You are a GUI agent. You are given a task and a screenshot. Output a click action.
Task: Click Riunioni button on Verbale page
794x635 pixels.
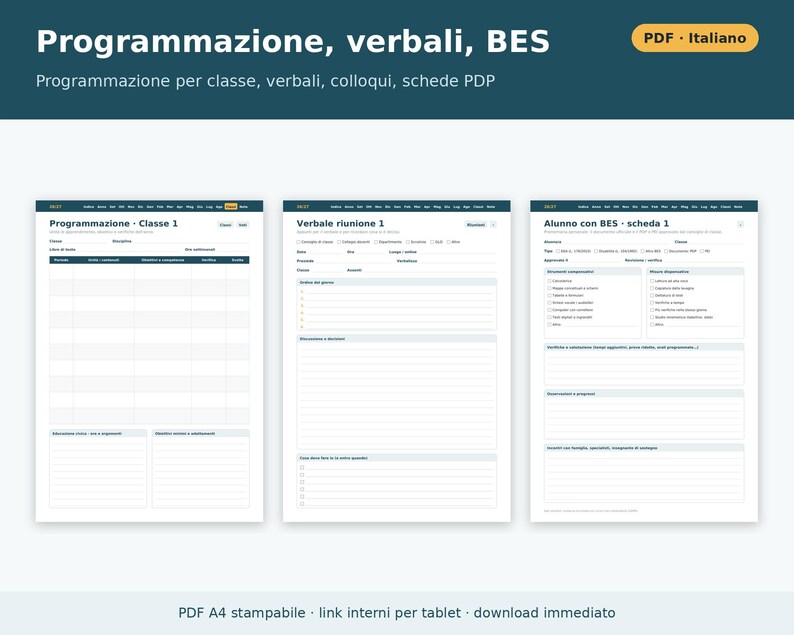pyautogui.click(x=475, y=224)
